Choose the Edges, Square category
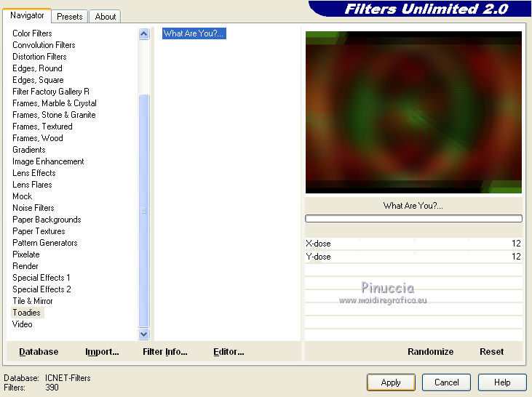The image size is (532, 397). pyautogui.click(x=38, y=80)
